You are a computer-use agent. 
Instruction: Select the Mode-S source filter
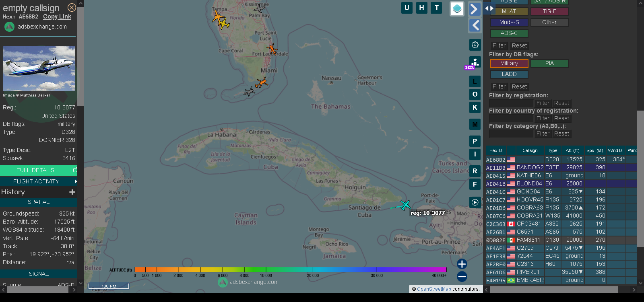tap(509, 23)
